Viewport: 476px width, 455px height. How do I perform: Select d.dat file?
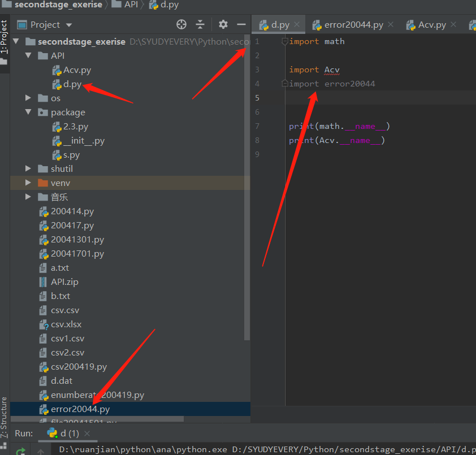[56, 380]
